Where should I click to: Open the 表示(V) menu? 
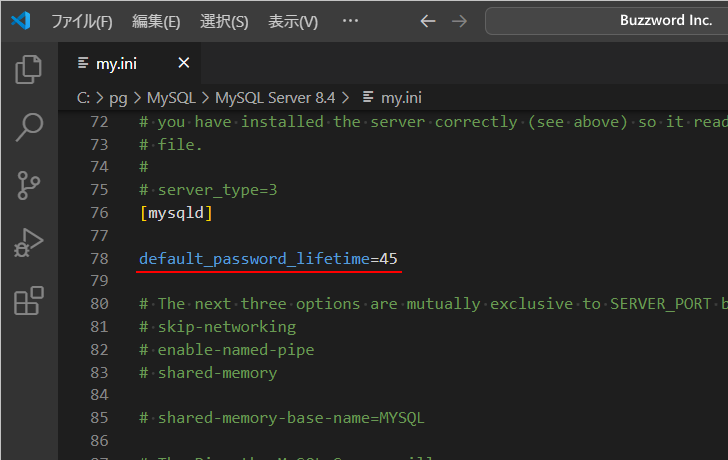(293, 21)
